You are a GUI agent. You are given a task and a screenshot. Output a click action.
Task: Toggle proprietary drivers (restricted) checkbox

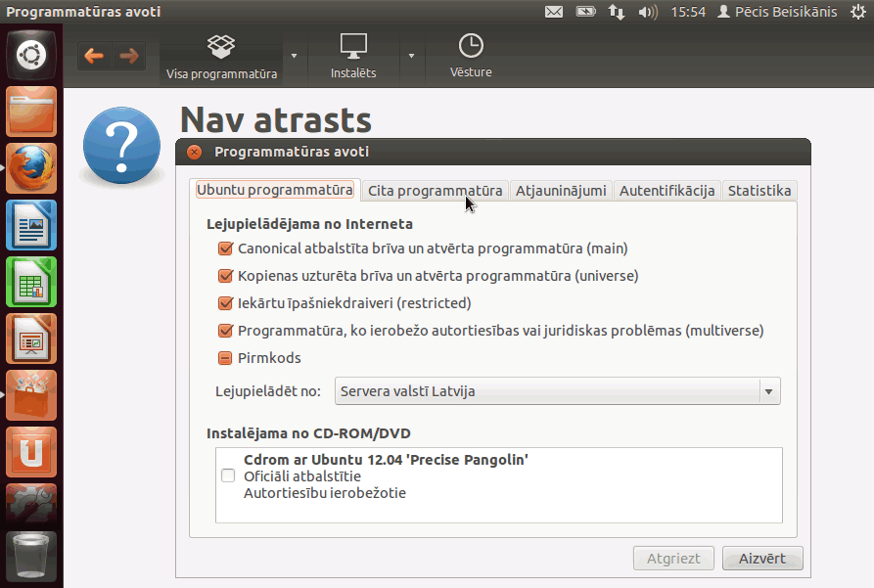coord(225,303)
